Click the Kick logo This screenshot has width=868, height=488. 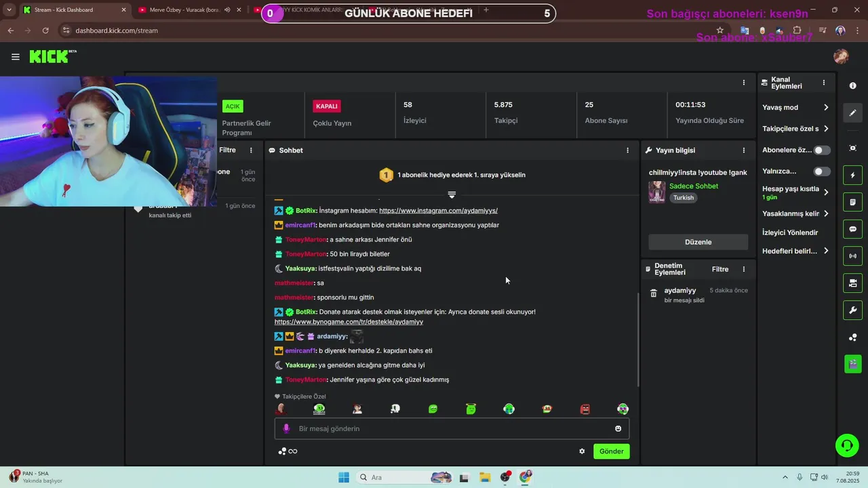(x=52, y=56)
